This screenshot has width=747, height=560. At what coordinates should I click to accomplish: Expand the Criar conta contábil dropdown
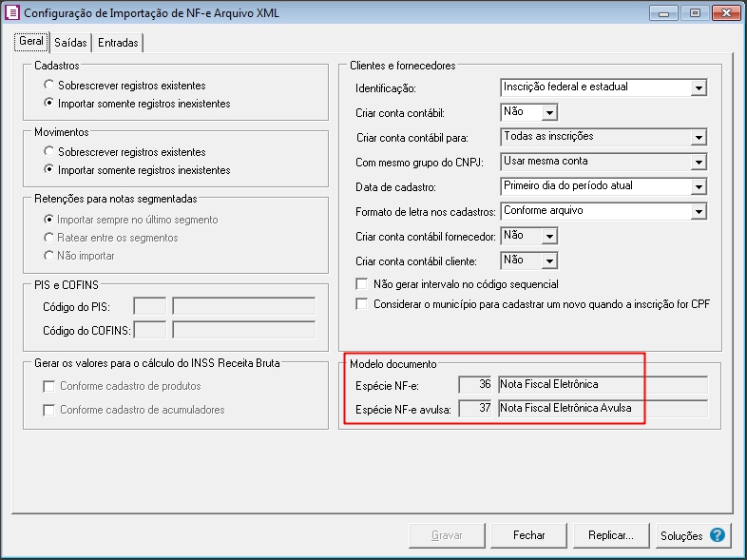tap(548, 113)
